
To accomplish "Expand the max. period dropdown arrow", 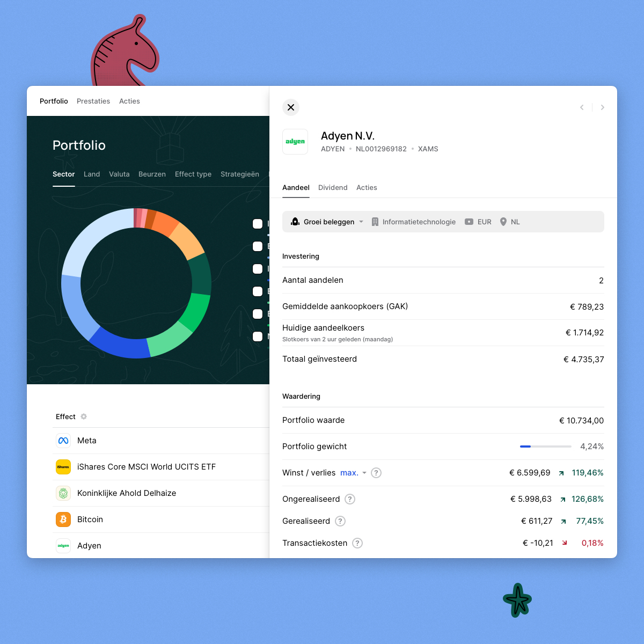I will pyautogui.click(x=364, y=473).
